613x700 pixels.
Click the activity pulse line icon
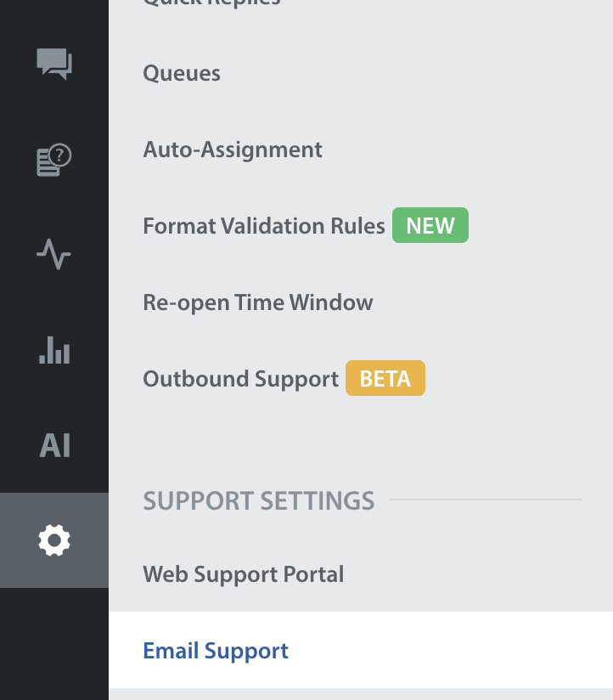54,254
